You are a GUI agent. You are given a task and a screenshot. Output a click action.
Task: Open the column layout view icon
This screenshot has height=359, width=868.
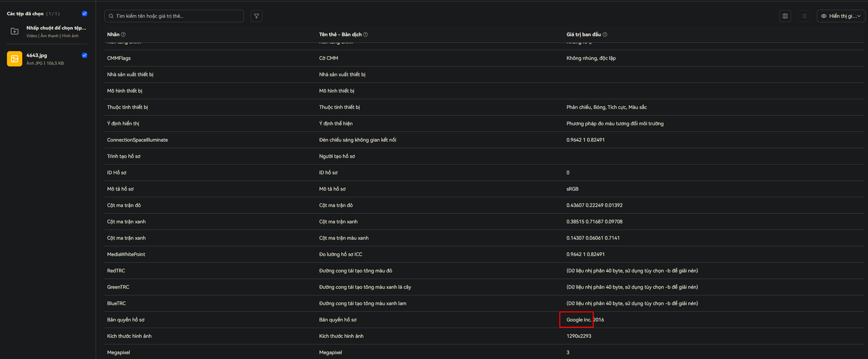(785, 16)
